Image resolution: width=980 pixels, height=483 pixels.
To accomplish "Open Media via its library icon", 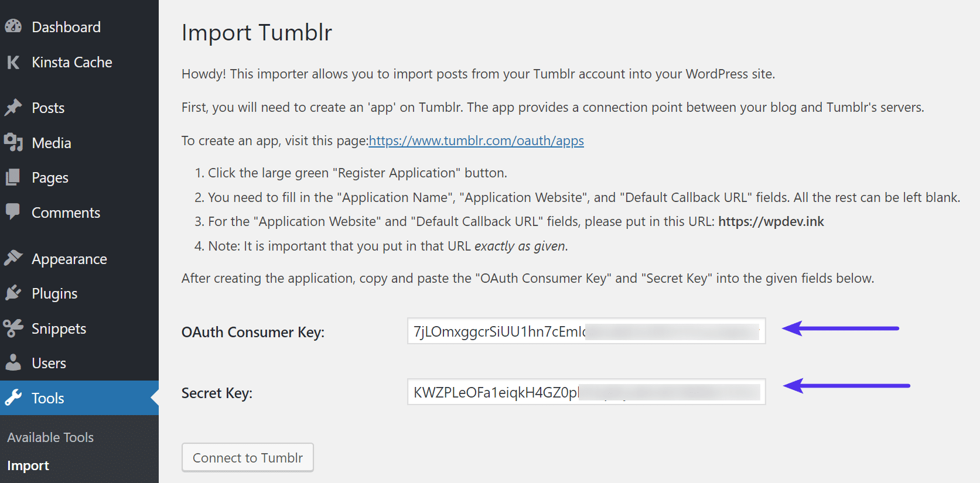I will (13, 142).
